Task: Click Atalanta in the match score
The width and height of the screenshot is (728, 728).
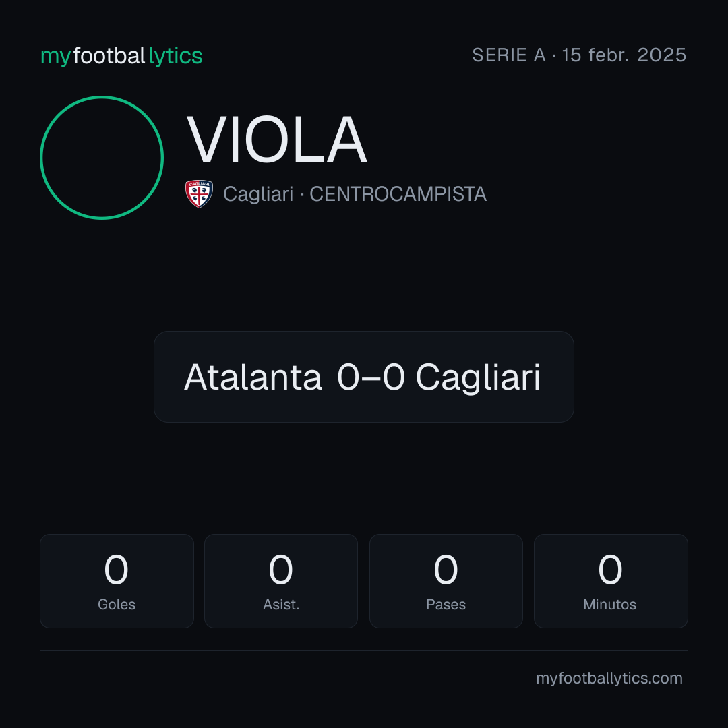Action: point(253,377)
